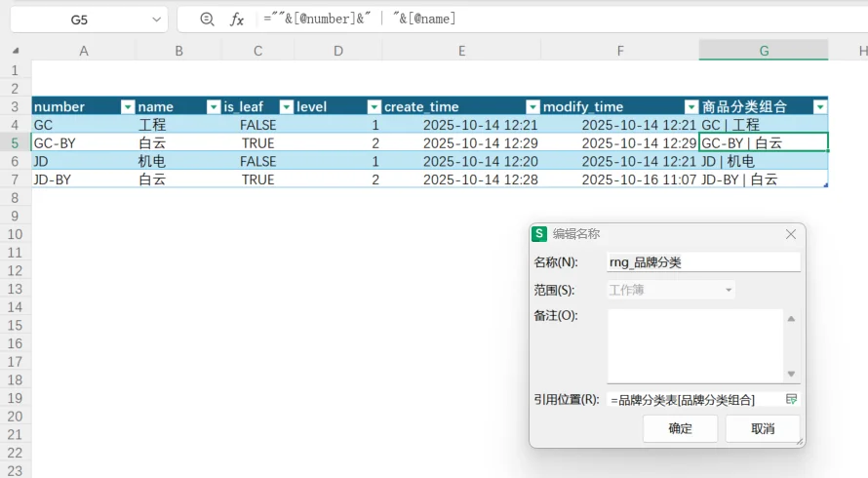Viewport: 868px width, 478px height.
Task: Select column F header
Action: pyautogui.click(x=620, y=51)
